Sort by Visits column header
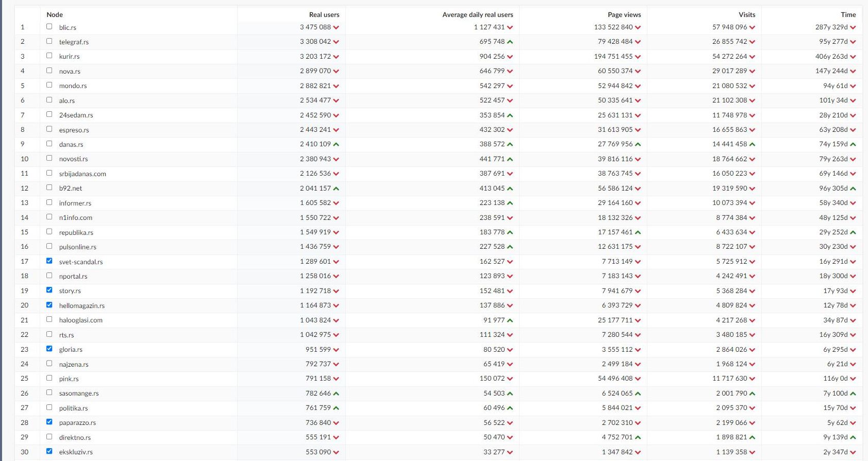This screenshot has width=868, height=461. (x=747, y=14)
